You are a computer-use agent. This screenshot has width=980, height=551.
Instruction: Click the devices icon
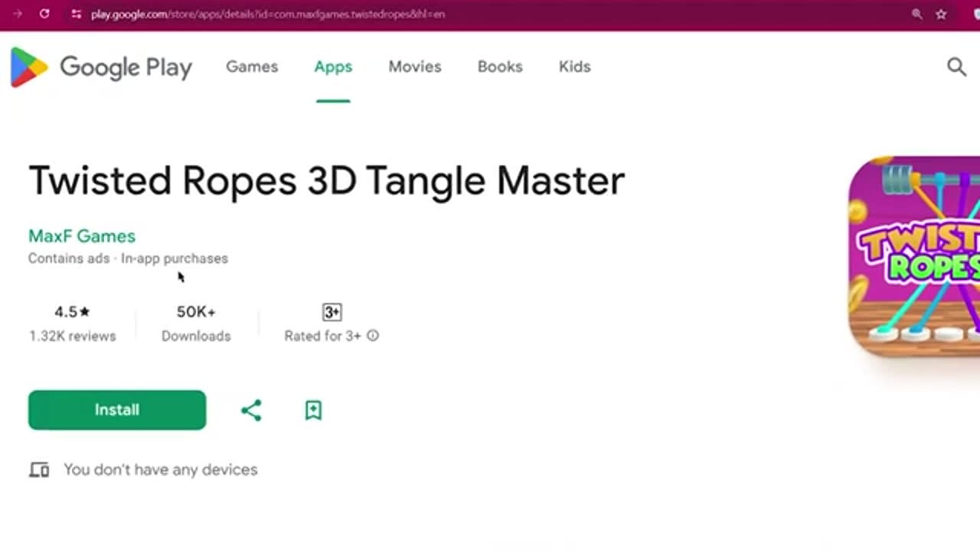click(x=39, y=470)
